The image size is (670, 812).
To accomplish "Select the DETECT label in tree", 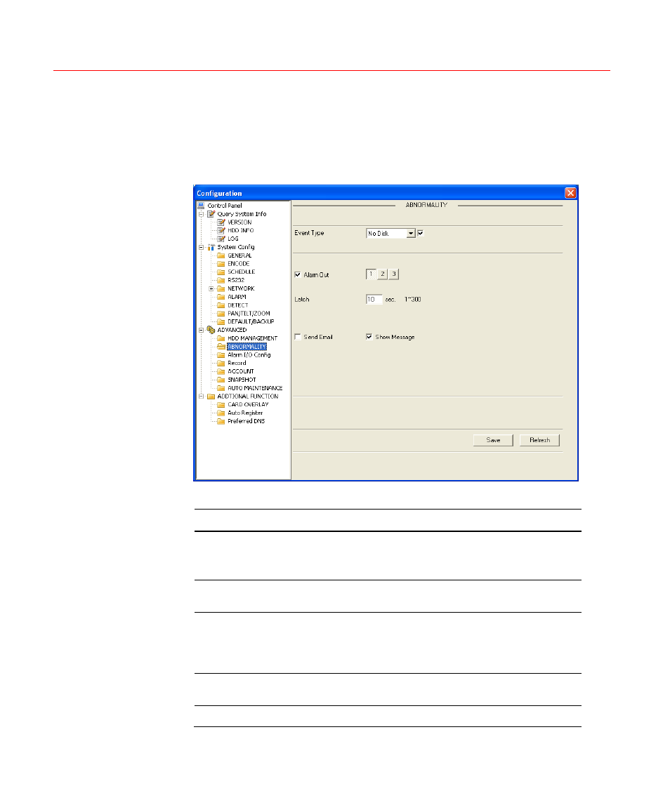I will [238, 305].
